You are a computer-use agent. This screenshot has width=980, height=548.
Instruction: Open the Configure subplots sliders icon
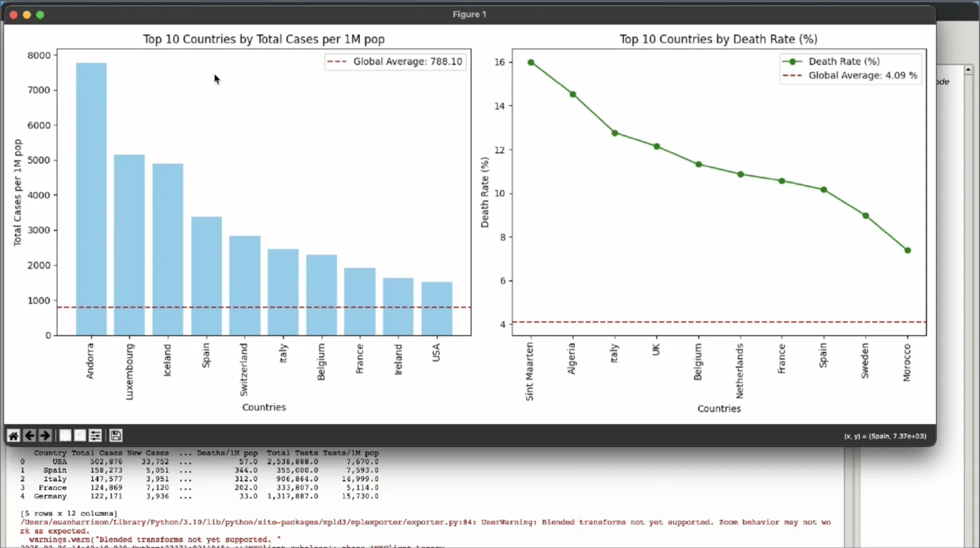[95, 435]
